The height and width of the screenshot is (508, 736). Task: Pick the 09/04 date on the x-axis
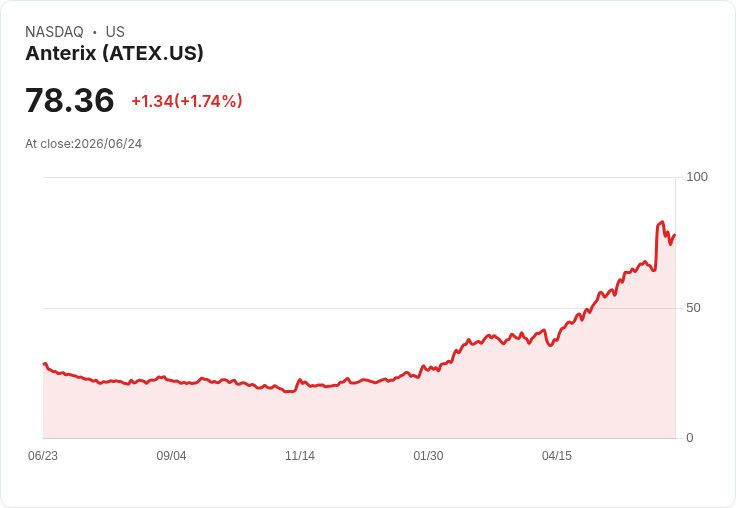[x=171, y=455]
